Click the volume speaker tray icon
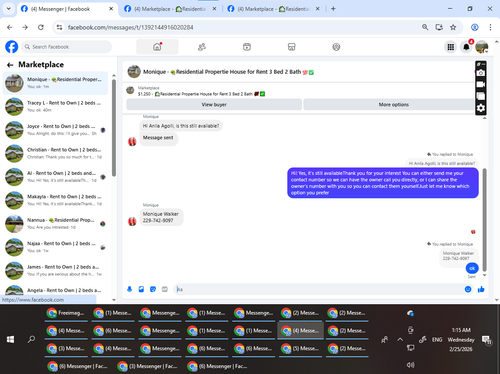The height and width of the screenshot is (374, 500). [x=411, y=365]
